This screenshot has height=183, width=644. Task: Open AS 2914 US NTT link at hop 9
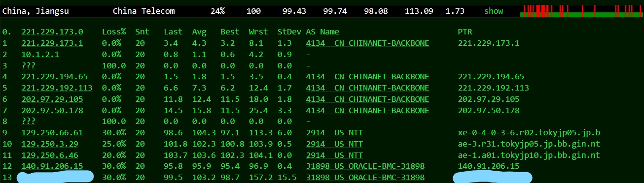pos(334,133)
